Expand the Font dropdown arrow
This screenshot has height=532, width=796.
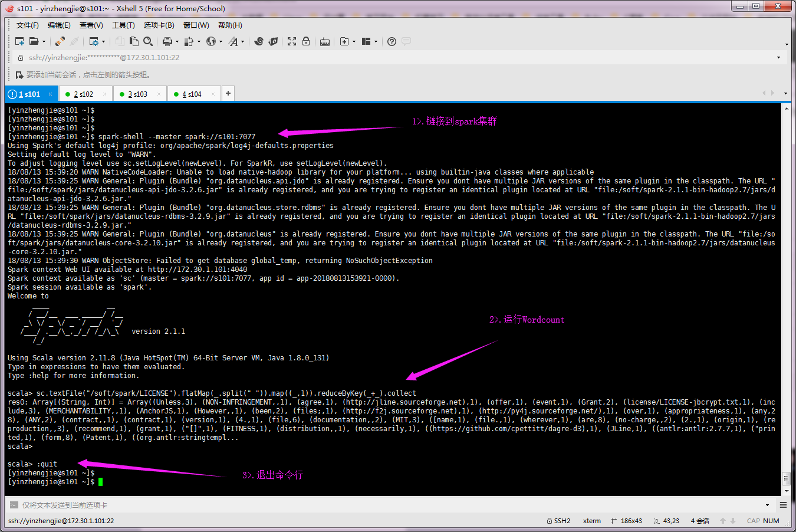[x=242, y=41]
